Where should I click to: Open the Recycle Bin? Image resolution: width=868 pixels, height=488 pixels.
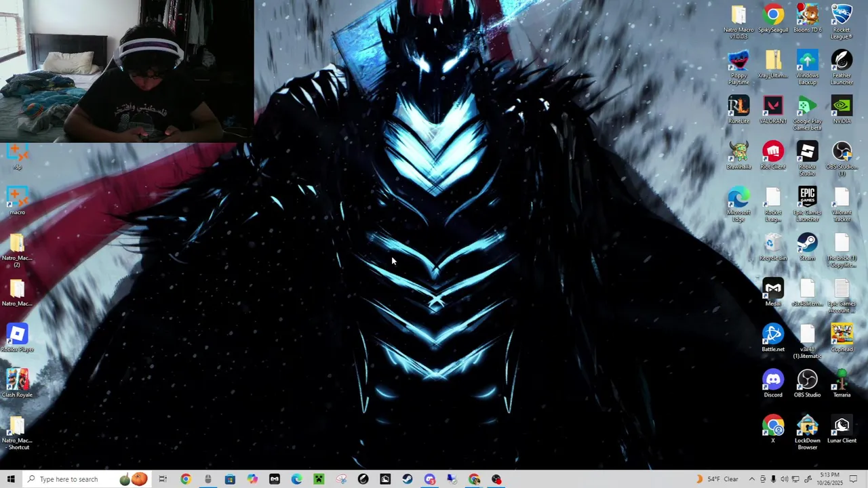[x=772, y=247]
